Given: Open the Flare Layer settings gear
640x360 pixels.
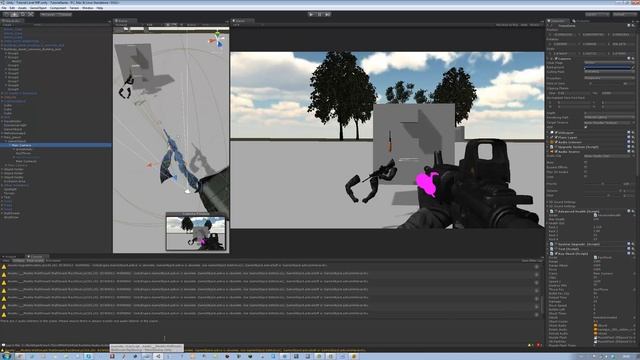Looking at the screenshot, I should pos(633,138).
